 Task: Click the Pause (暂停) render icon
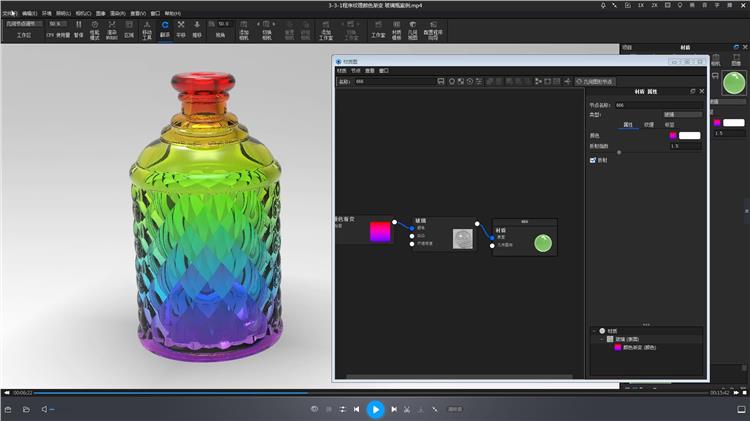77,28
